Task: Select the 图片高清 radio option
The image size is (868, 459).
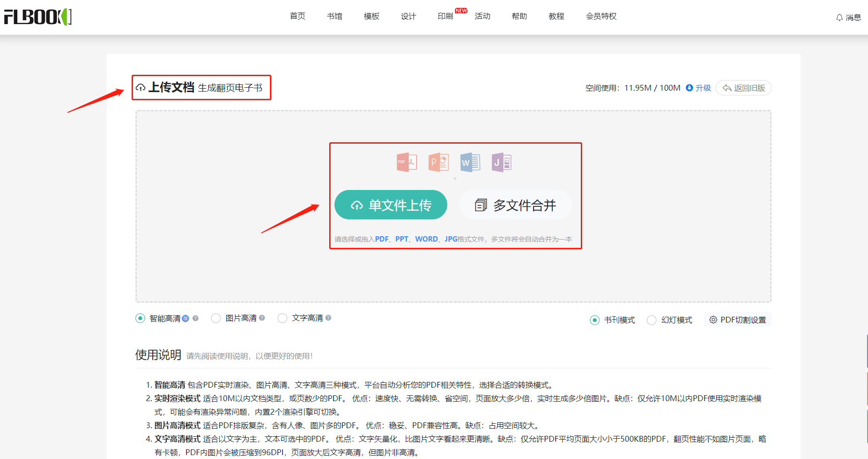Action: [x=216, y=318]
